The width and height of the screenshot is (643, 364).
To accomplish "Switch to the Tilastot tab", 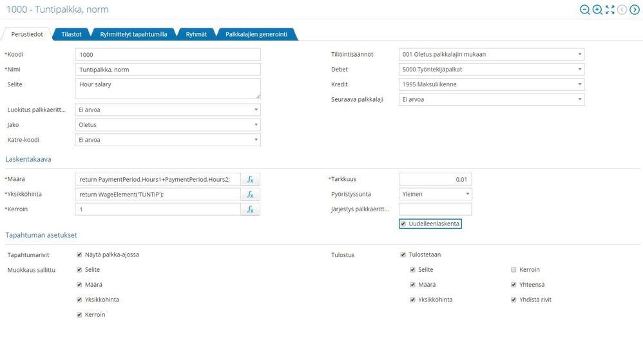I will click(x=72, y=34).
